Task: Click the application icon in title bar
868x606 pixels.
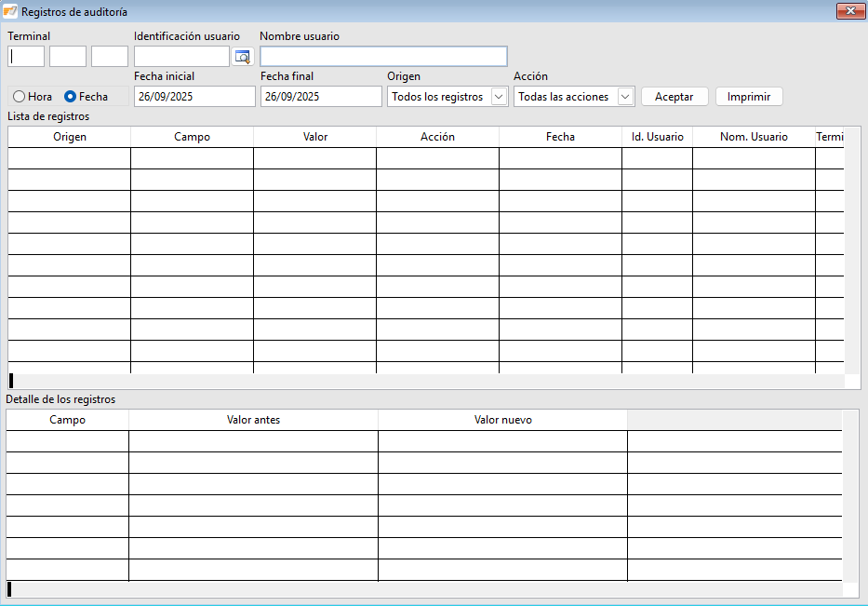Action: pyautogui.click(x=10, y=12)
